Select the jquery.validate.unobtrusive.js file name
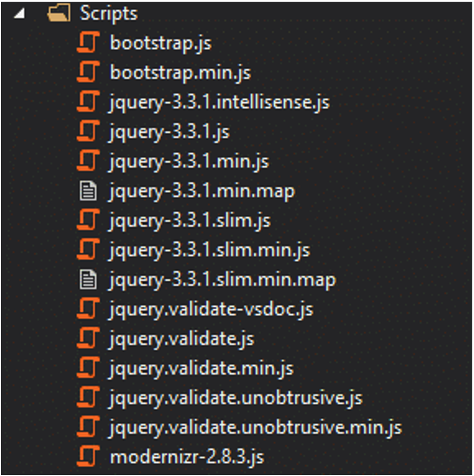This screenshot has height=476, width=474. (x=236, y=399)
